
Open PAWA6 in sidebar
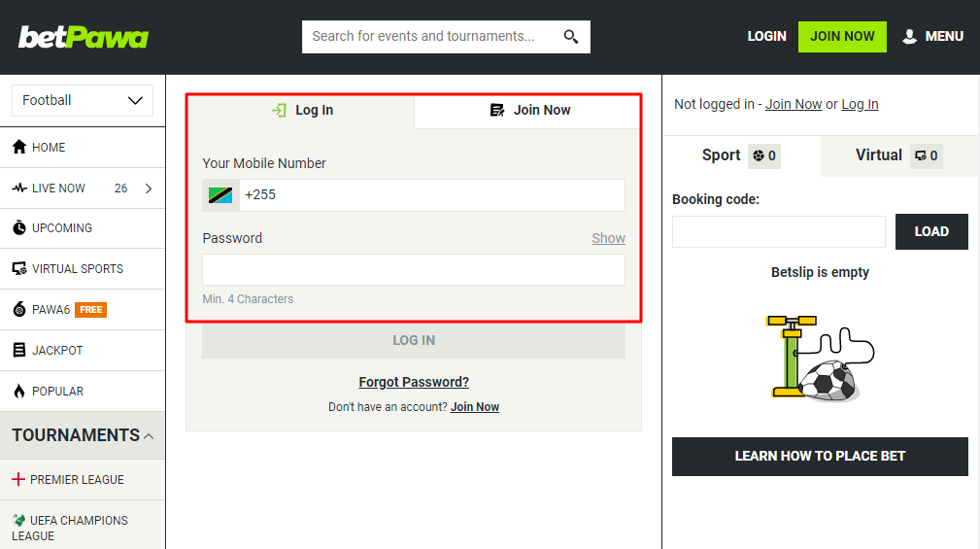83,310
